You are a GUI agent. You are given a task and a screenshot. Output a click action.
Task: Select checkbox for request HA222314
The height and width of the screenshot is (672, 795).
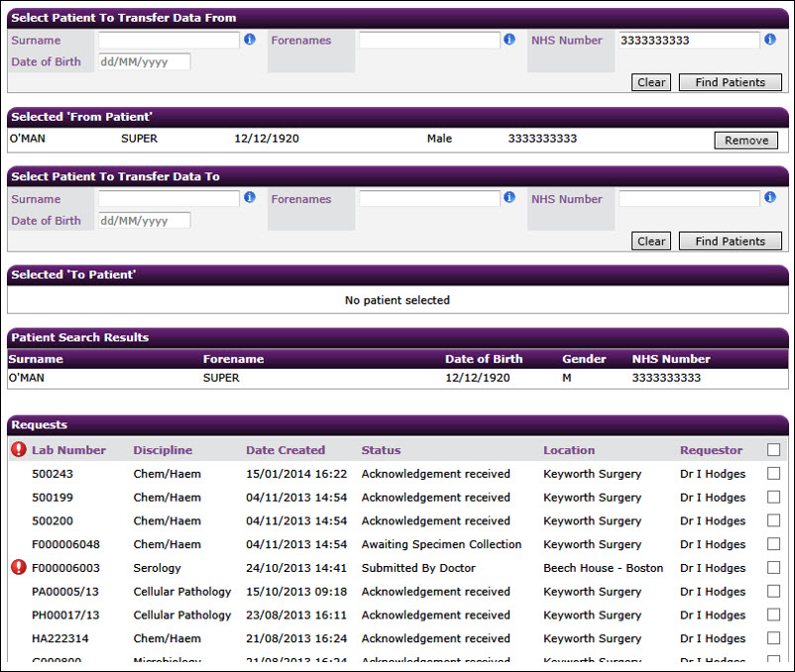click(x=773, y=637)
